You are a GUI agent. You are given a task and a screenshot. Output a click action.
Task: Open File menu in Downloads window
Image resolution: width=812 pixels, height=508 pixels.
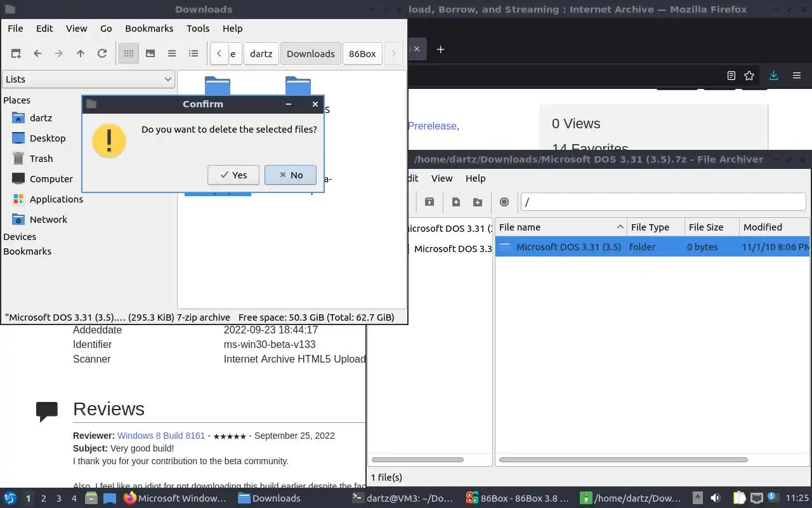(15, 29)
